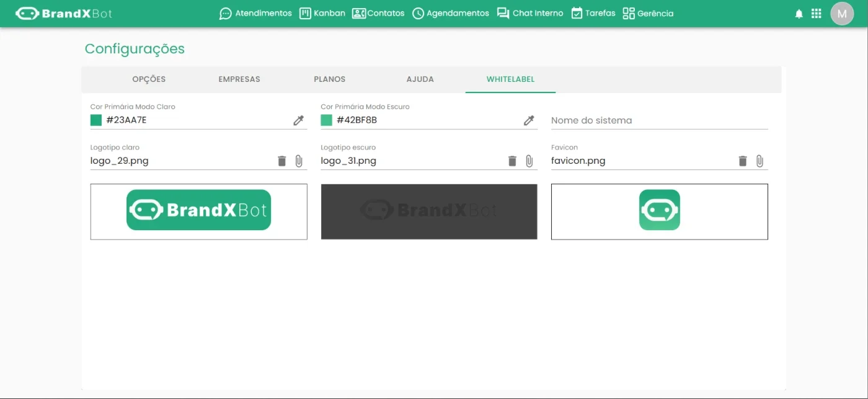
Task: Click the favicon.png filename
Action: 578,161
